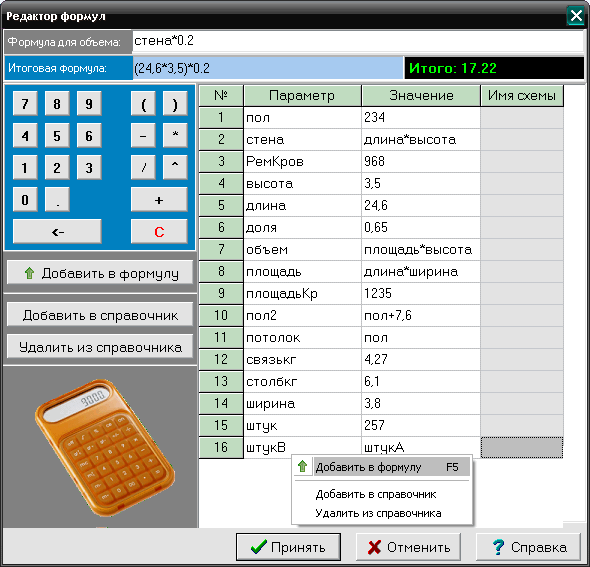The image size is (590, 567).
Task: Click the multiply (*) operator key
Action: tap(175, 135)
